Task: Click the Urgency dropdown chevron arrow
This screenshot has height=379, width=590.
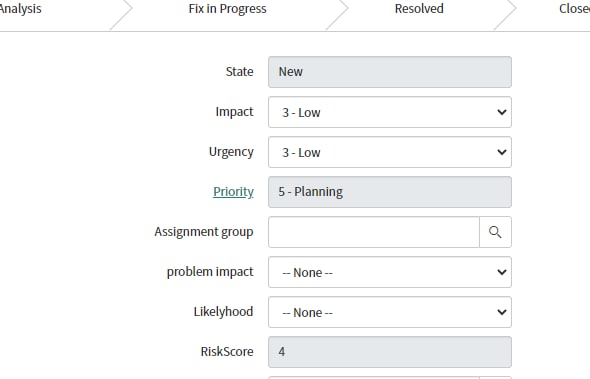Action: coord(502,152)
